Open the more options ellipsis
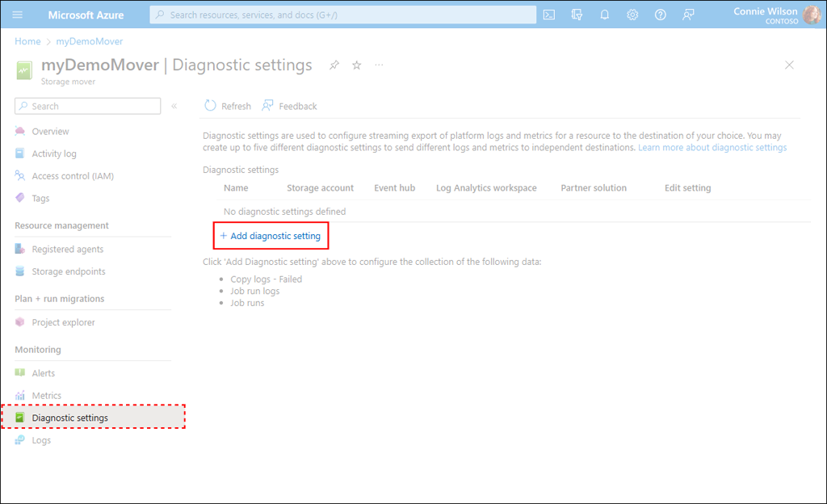 [x=380, y=65]
